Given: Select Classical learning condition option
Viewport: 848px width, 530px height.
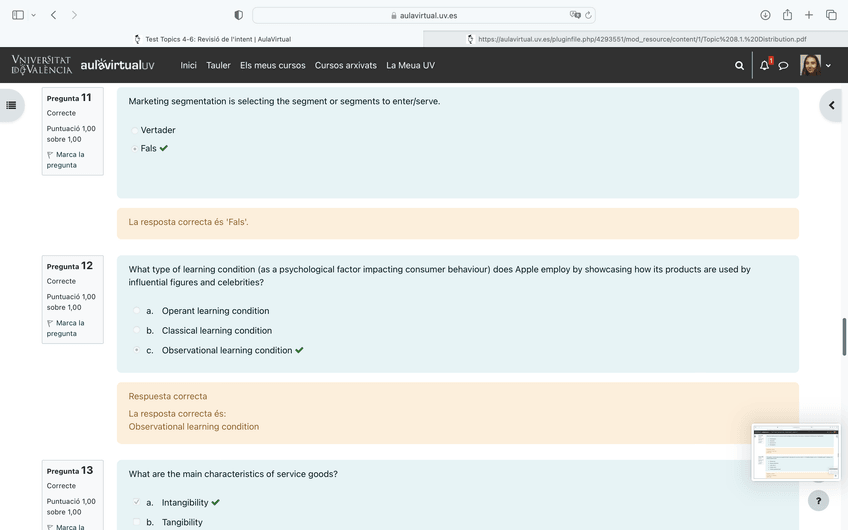Looking at the screenshot, I should (137, 331).
